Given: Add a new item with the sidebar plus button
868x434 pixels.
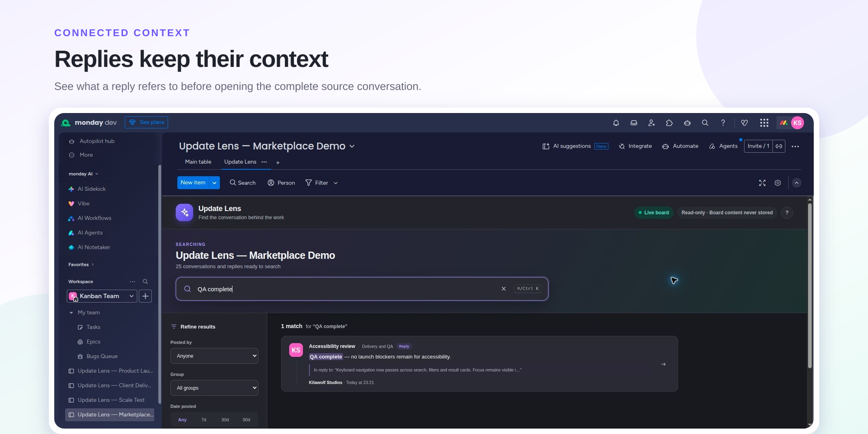Looking at the screenshot, I should (145, 296).
